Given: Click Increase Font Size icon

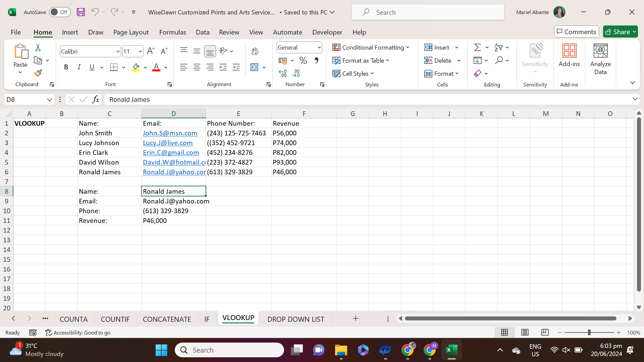Looking at the screenshot, I should coord(151,51).
